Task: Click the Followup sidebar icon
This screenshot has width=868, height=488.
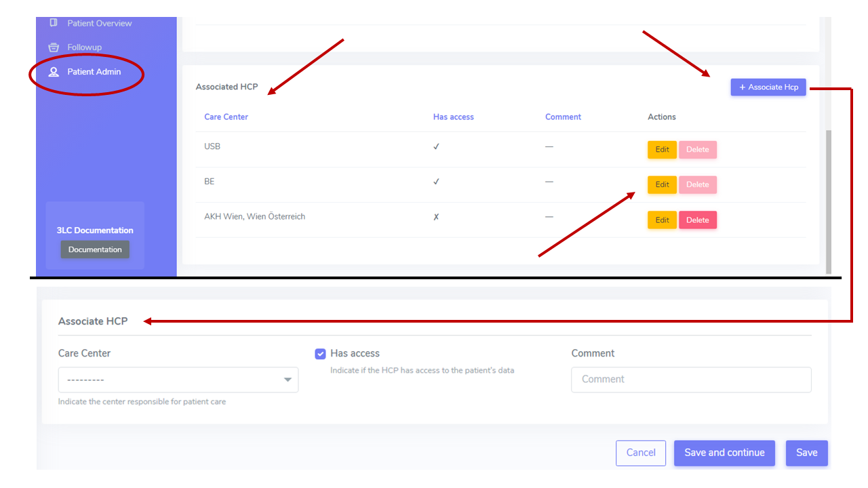Action: click(54, 47)
